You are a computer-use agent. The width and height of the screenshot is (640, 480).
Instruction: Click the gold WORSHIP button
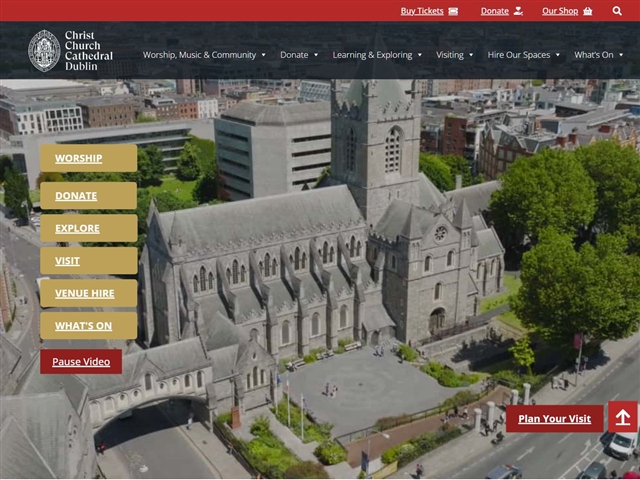89,158
